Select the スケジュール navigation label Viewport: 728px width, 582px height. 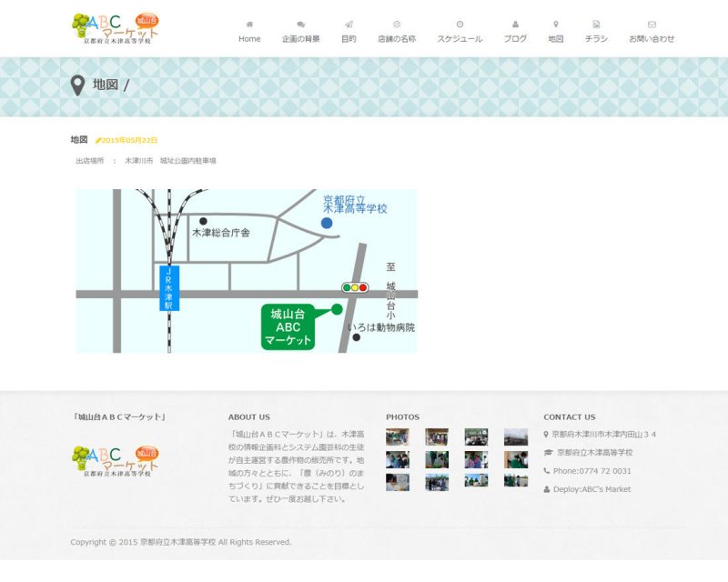point(460,39)
